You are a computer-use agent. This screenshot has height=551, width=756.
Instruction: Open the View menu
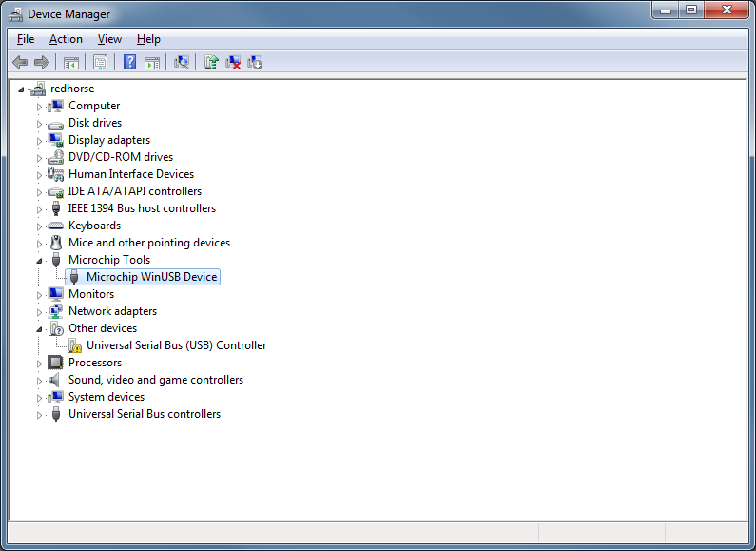coord(109,39)
